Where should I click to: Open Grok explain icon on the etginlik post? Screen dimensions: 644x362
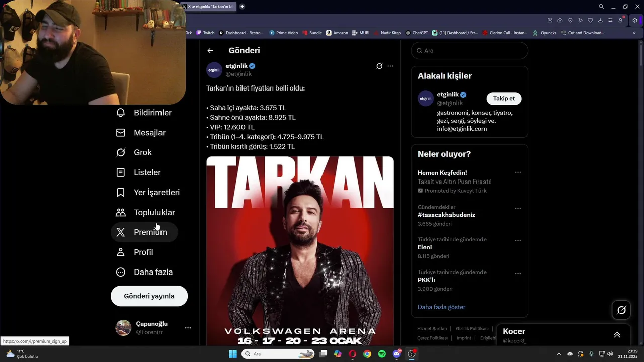[x=379, y=66]
